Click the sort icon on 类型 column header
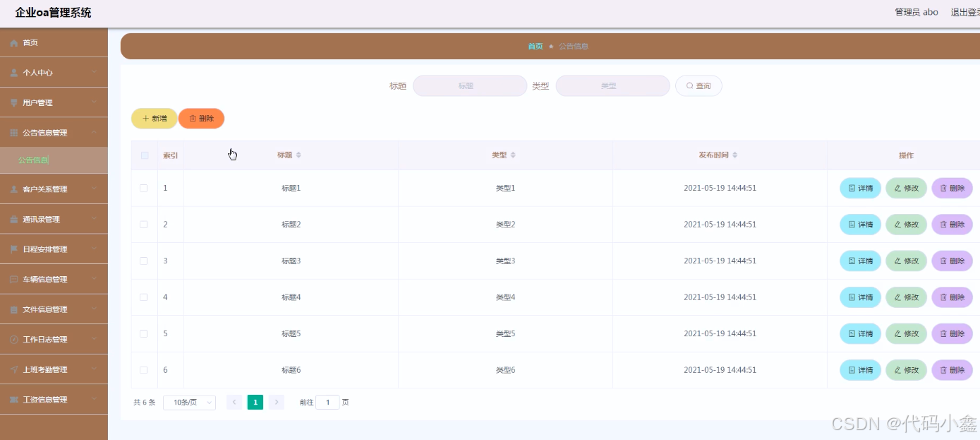This screenshot has width=980, height=440. (x=513, y=155)
